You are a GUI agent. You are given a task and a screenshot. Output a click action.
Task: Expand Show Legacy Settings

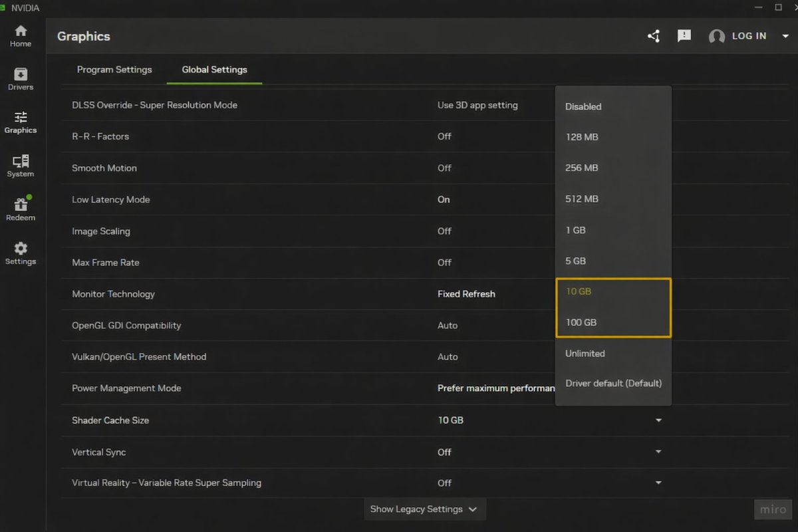[x=424, y=509]
